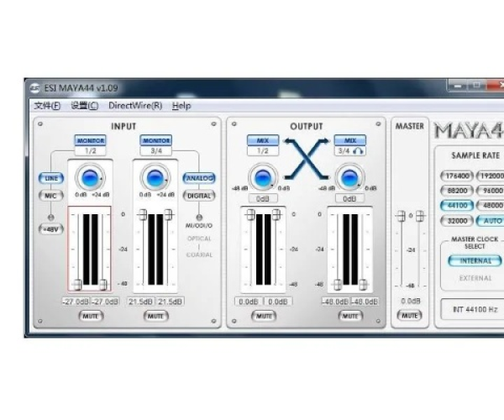Mute the input 1/2 channel
This screenshot has height=420, width=504.
[89, 316]
